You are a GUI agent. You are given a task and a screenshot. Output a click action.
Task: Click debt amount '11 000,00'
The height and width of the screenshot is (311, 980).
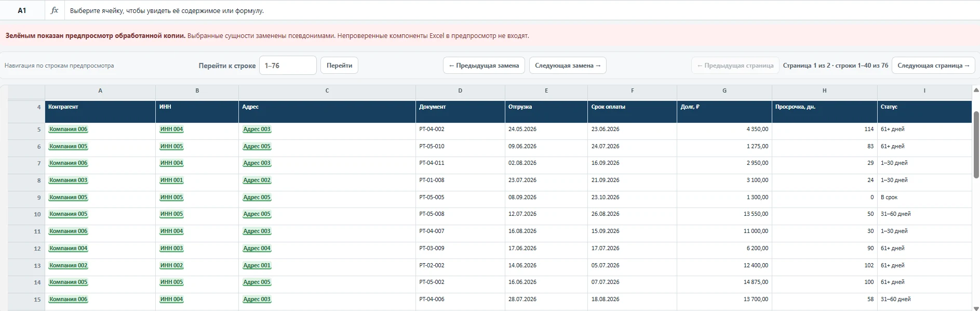coord(756,231)
